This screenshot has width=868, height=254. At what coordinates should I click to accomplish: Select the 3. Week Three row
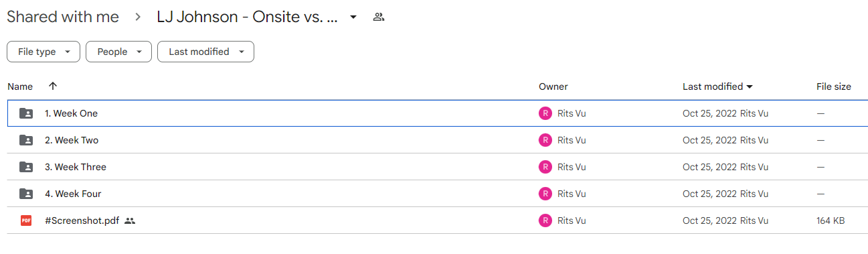coord(437,167)
